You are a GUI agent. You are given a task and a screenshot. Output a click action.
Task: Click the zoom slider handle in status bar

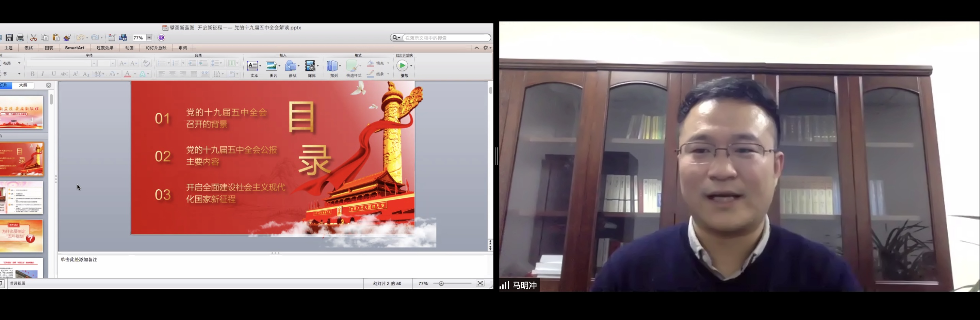pyautogui.click(x=441, y=284)
